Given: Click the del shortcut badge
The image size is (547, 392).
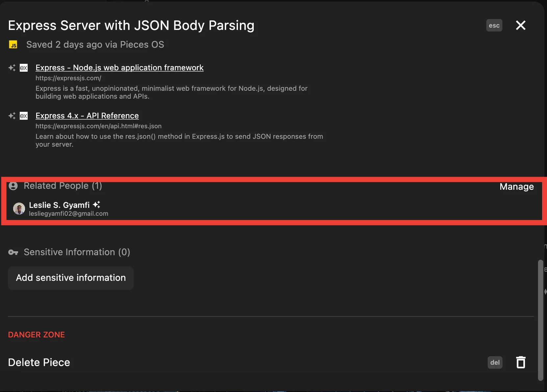Looking at the screenshot, I should click(x=495, y=362).
